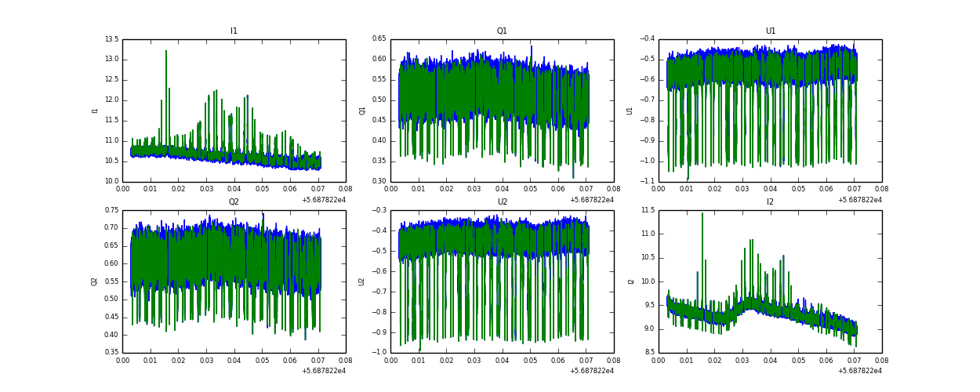Select the -1.1 tick label on U1 axis
This screenshot has height=392, width=980.
point(647,181)
